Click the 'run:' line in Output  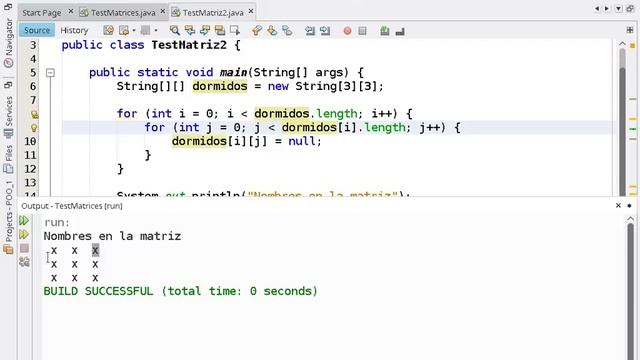pos(57,222)
